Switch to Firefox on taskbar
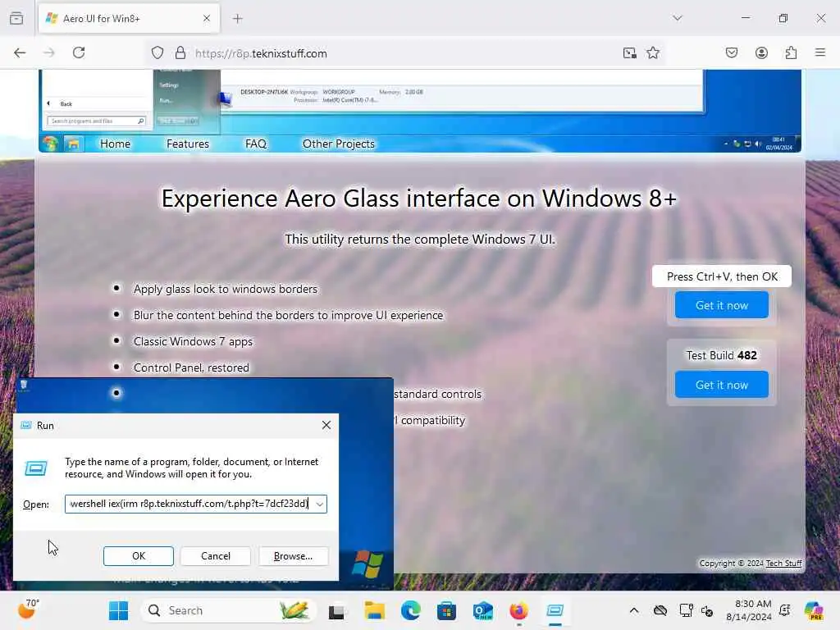Screen dimensions: 840x630 coord(518,610)
